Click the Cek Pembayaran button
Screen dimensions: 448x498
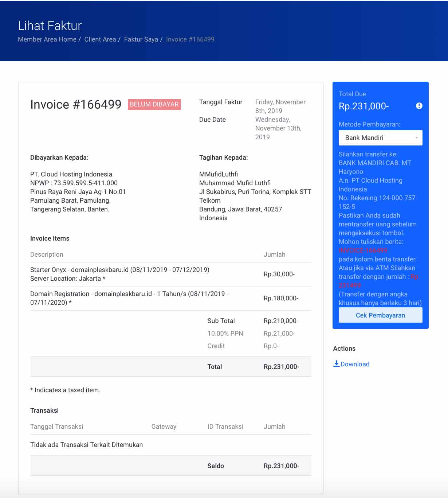pos(380,315)
